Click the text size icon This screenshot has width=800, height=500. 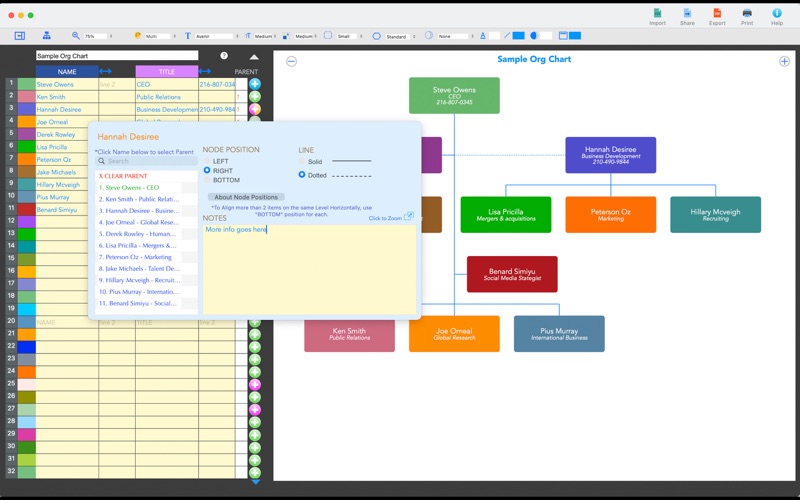(x=248, y=36)
